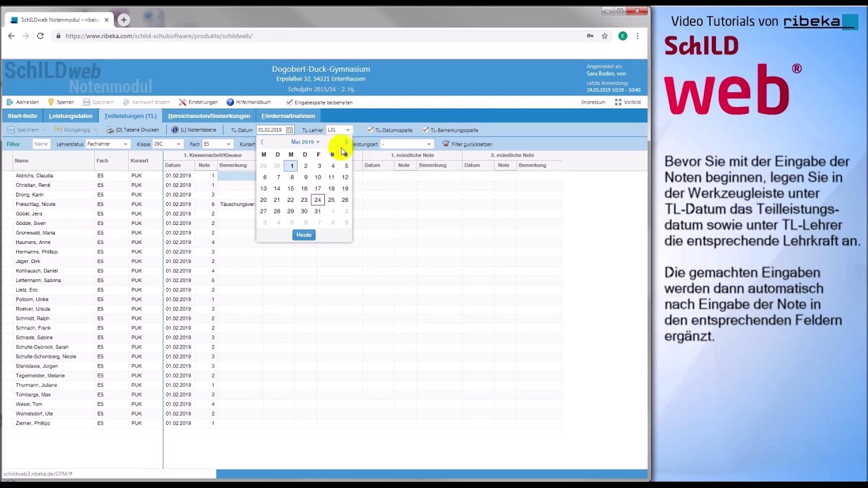Select day 24 in the calendar

click(x=317, y=200)
